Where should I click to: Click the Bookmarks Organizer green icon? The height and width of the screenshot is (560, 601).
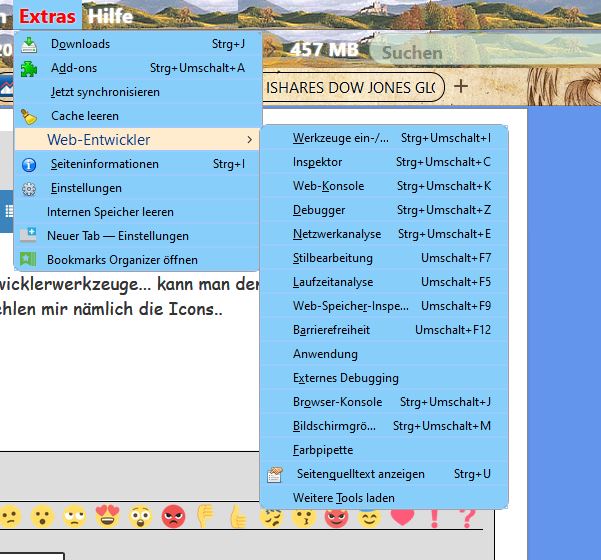28,259
